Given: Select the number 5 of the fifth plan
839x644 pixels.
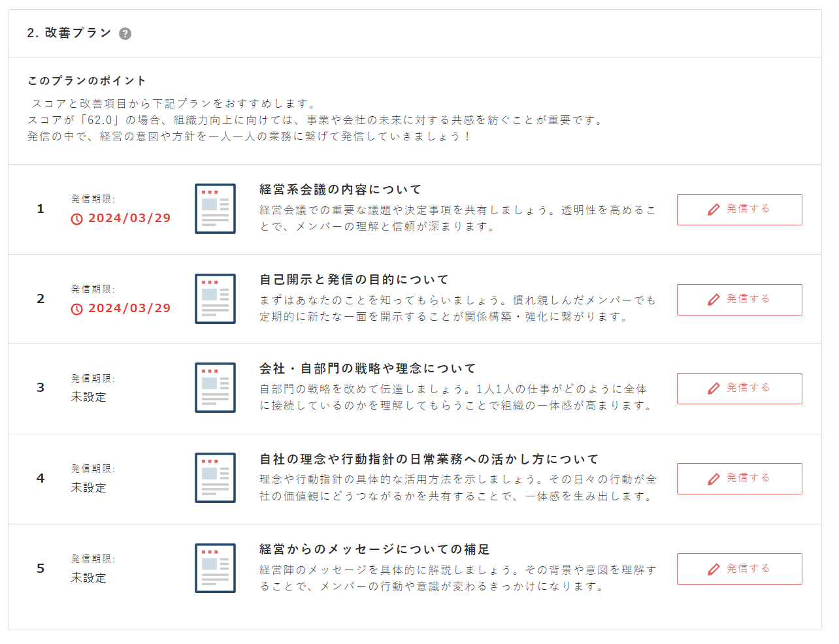Looking at the screenshot, I should [41, 569].
